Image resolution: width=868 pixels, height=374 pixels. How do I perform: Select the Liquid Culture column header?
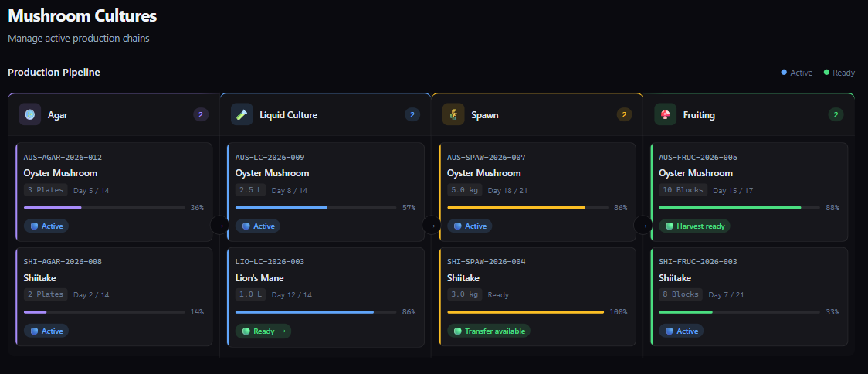tap(325, 115)
